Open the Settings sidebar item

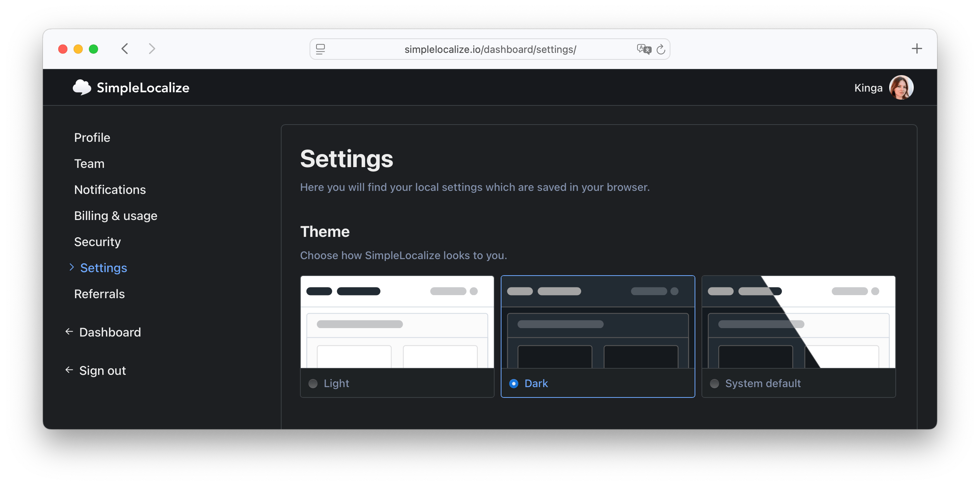pos(104,268)
